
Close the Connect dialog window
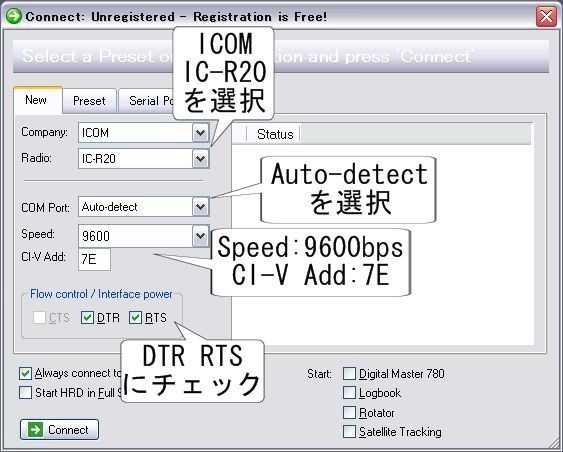[x=546, y=17]
